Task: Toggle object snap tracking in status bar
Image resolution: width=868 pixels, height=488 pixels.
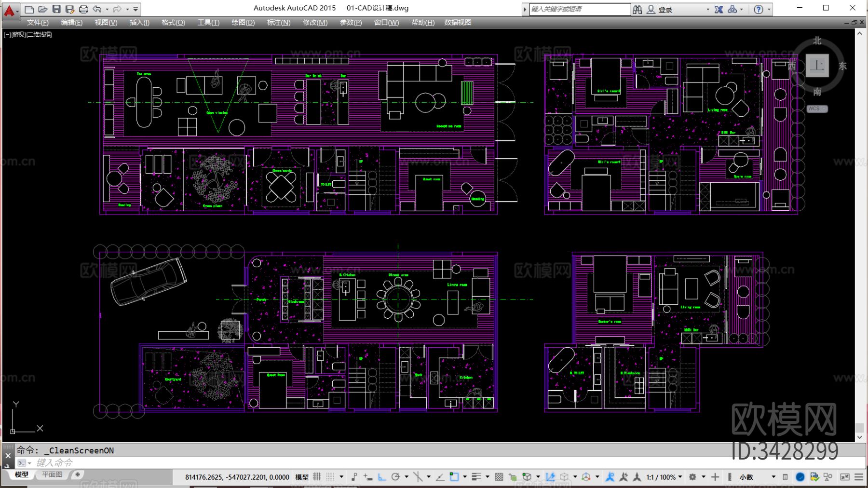Action: coord(440,477)
